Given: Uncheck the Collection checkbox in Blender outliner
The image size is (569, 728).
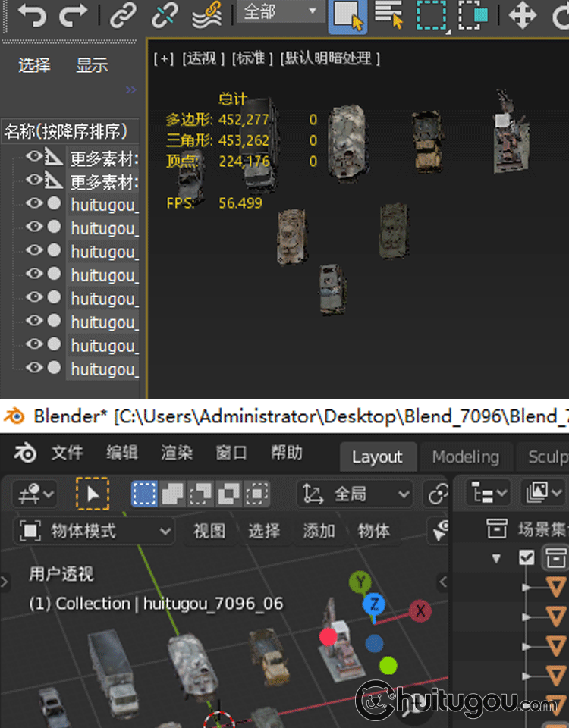Looking at the screenshot, I should [x=527, y=558].
